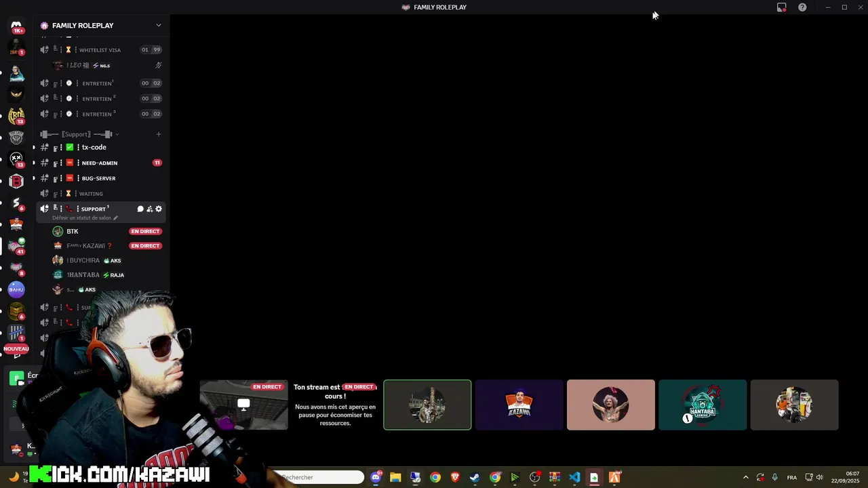The image size is (868, 488).
Task: Join the WHITELIST VISA voice channel
Action: tap(101, 49)
